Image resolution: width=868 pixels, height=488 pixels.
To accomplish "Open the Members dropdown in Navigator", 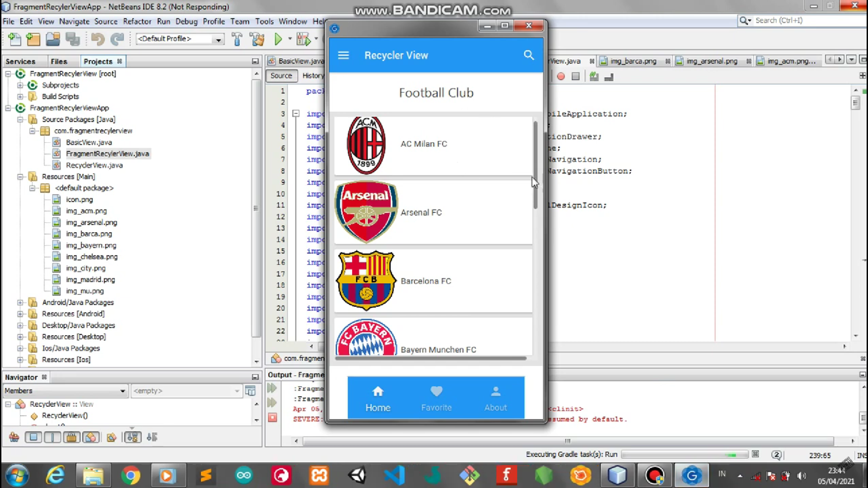I will [65, 391].
